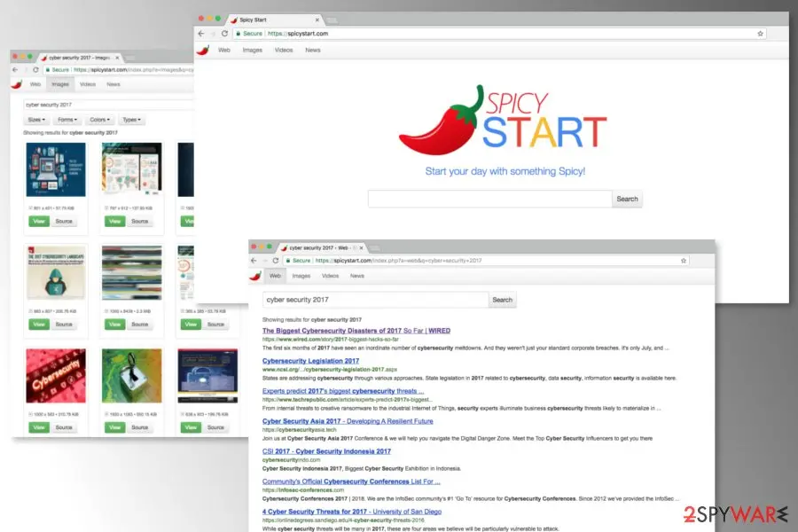Click the 'cyber security 2017' field in web results
This screenshot has width=798, height=532.
(376, 300)
